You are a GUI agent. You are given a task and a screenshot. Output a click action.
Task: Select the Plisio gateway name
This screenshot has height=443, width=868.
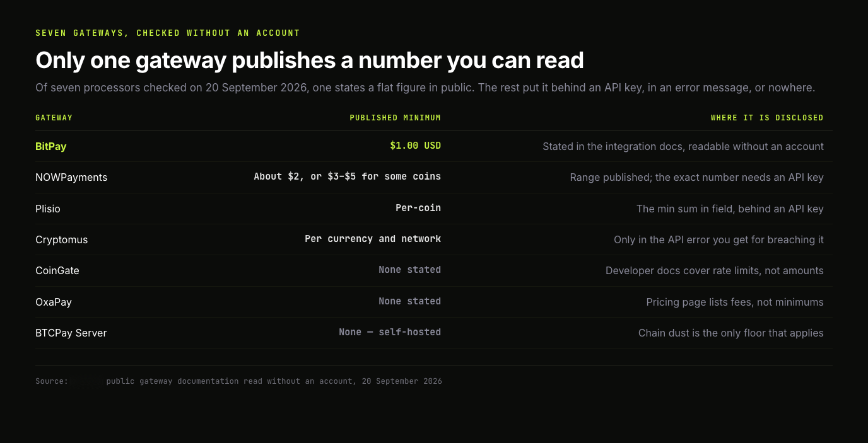click(48, 209)
